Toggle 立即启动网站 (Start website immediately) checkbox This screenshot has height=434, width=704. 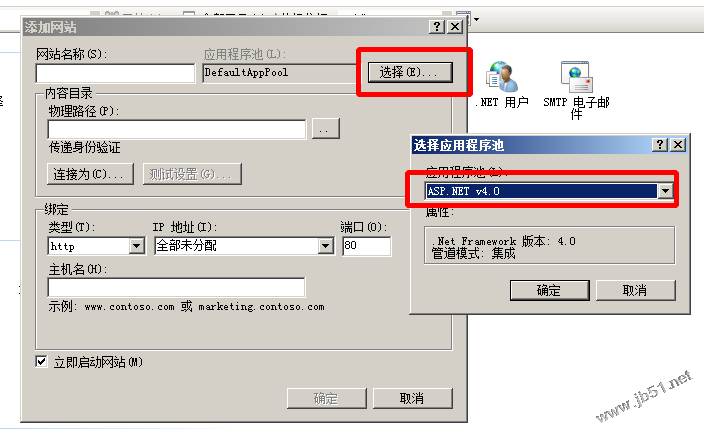click(x=41, y=361)
